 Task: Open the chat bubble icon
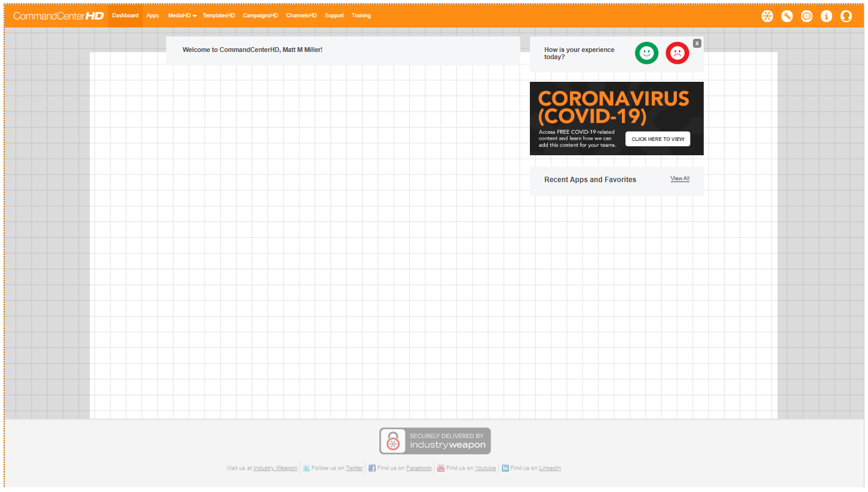pos(806,16)
